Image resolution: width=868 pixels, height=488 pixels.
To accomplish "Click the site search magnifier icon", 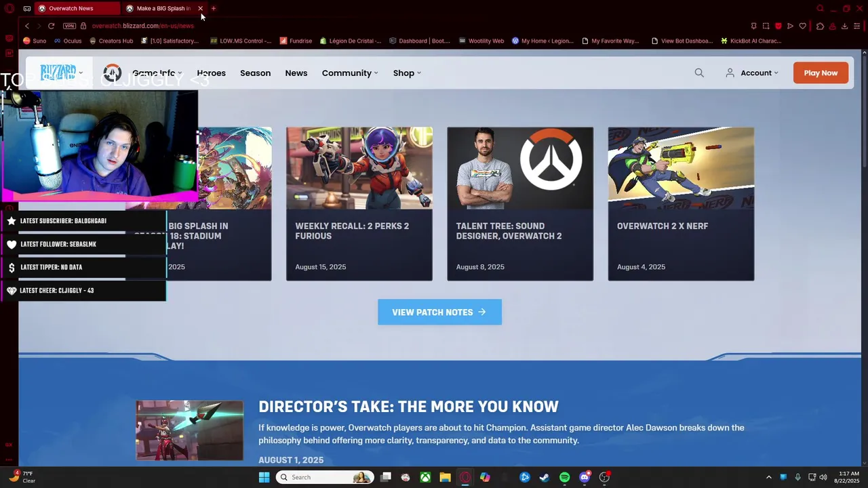I will click(699, 73).
